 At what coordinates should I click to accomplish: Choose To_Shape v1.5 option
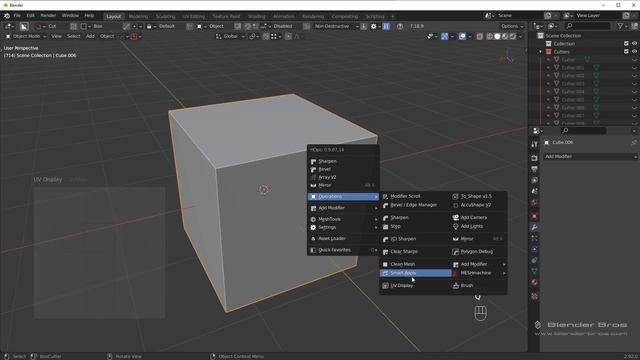click(479, 196)
